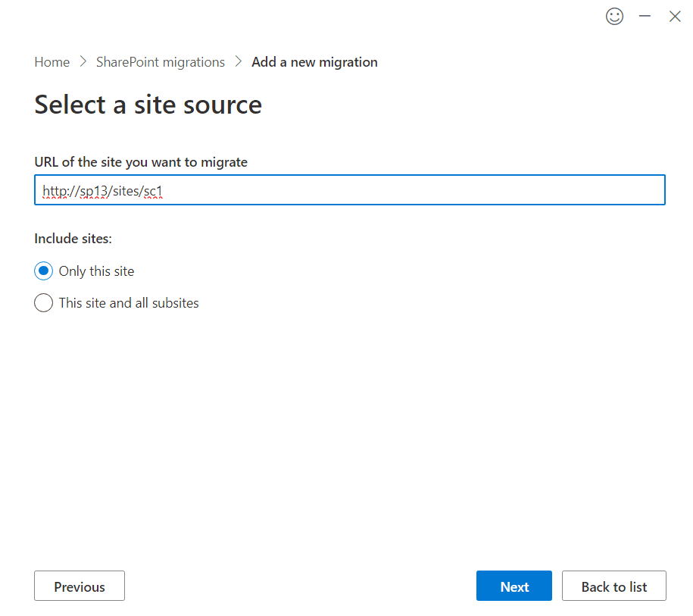Click the 'Select a site source' heading
693x616 pixels.
[148, 105]
